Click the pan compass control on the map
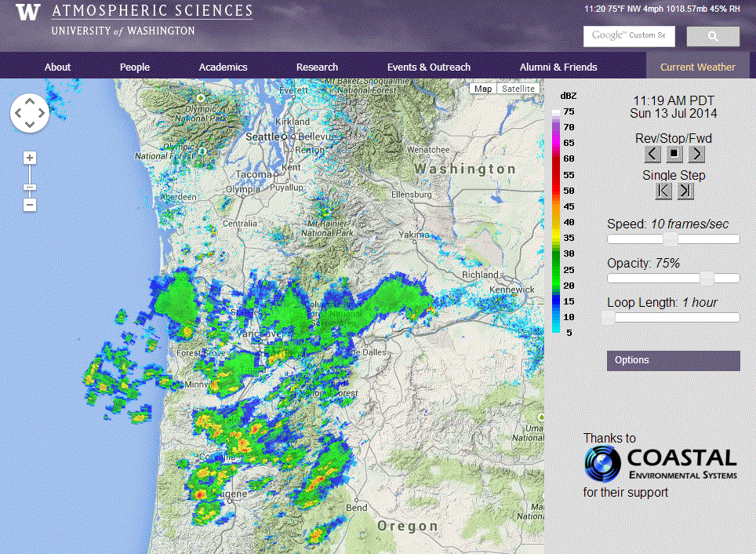The height and width of the screenshot is (554, 756). tap(29, 112)
